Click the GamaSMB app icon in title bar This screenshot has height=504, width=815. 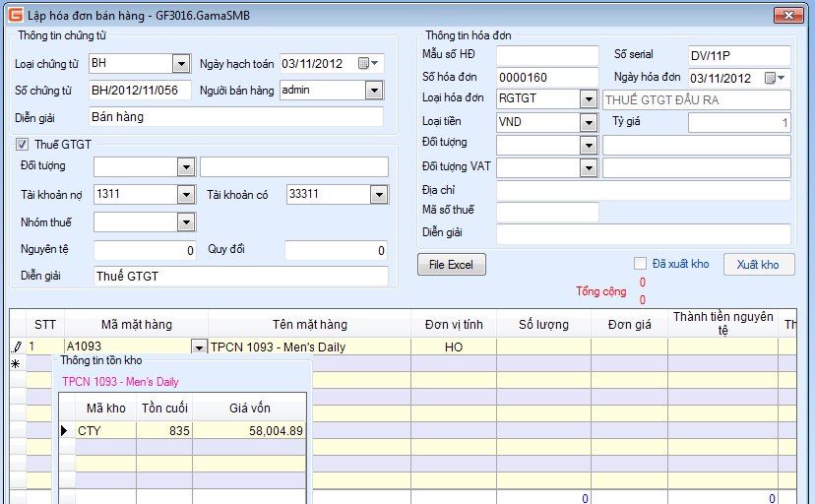(x=14, y=15)
